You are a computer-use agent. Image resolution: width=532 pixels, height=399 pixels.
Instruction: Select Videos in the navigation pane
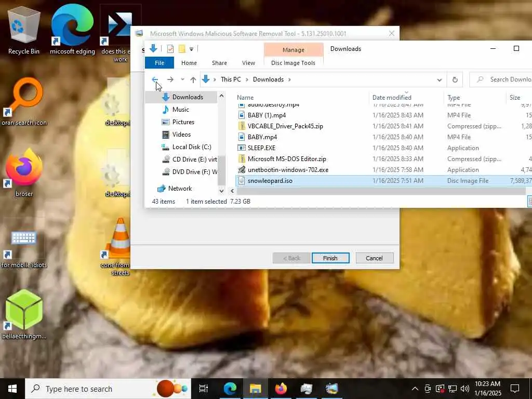(x=182, y=135)
